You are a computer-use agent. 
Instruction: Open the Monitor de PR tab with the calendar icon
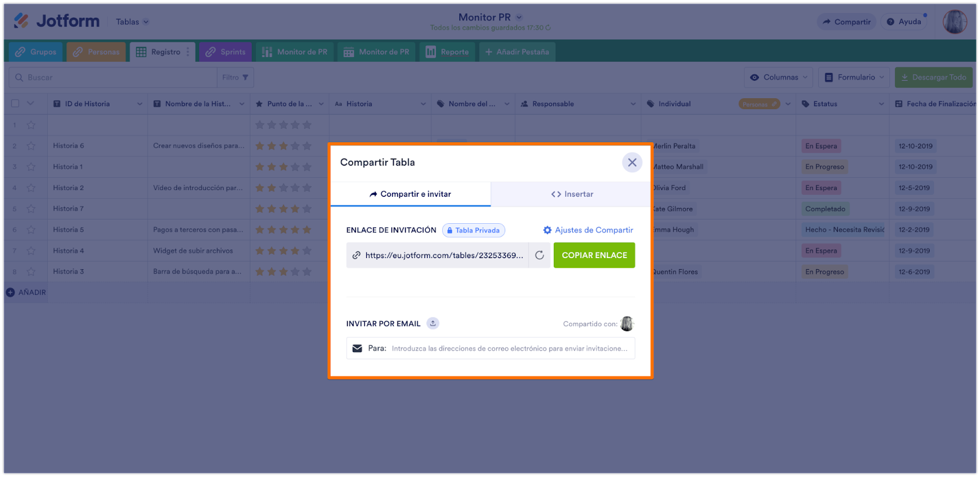(x=376, y=52)
